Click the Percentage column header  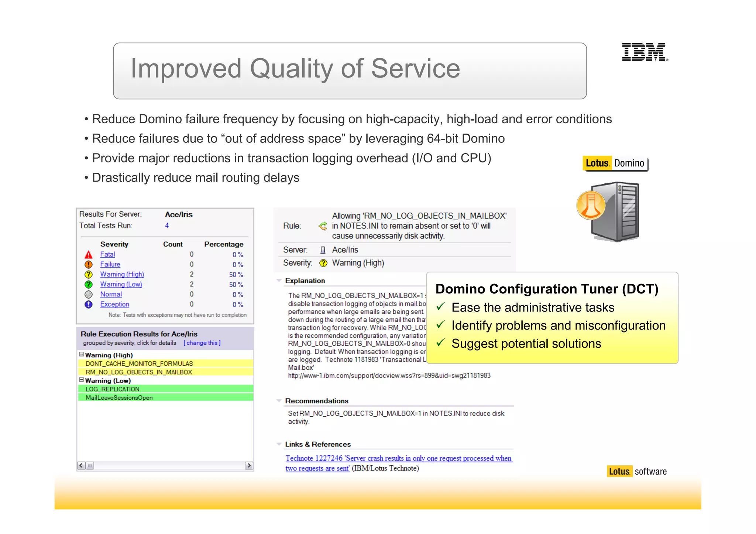pyautogui.click(x=224, y=244)
